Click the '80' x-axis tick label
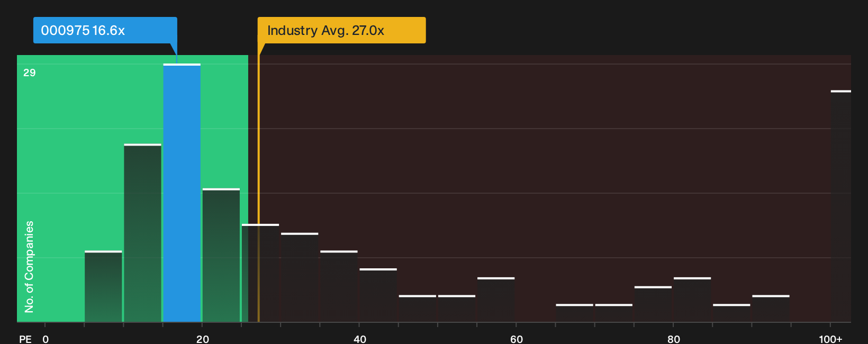 tap(674, 339)
